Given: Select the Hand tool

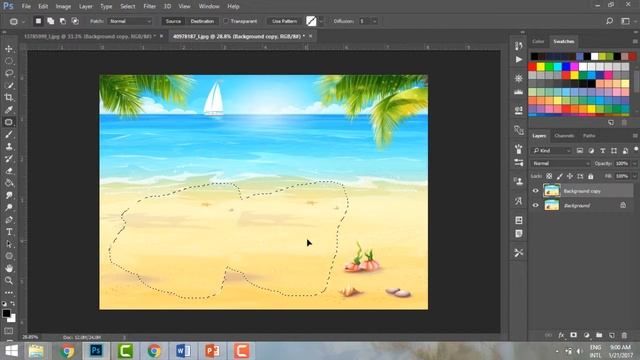Looking at the screenshot, I should [9, 268].
